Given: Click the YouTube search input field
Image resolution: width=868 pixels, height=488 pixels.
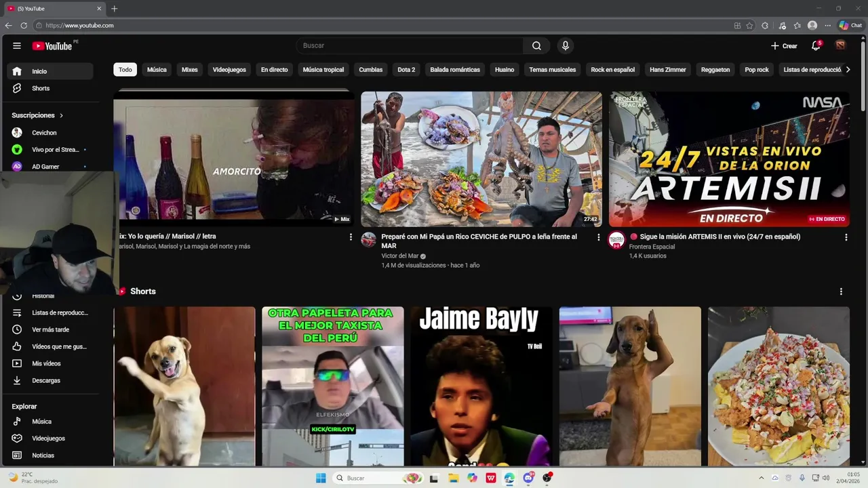Looking at the screenshot, I should coord(410,45).
